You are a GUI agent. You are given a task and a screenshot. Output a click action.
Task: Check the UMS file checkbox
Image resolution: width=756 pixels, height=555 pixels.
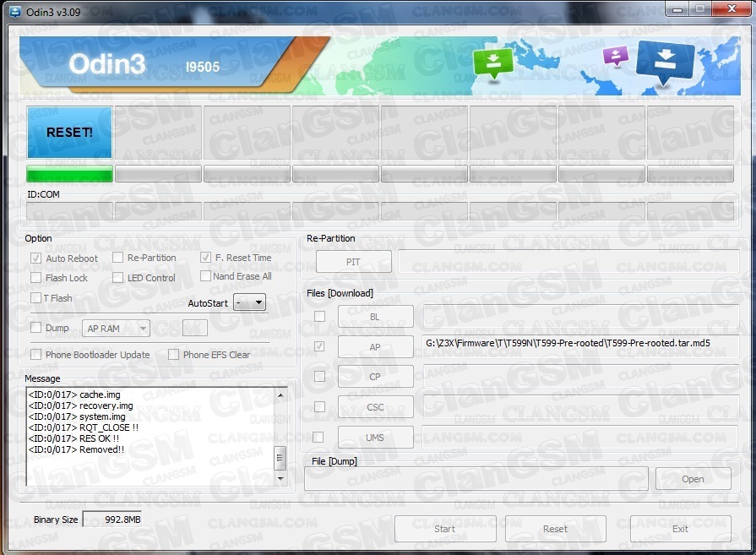click(x=318, y=437)
